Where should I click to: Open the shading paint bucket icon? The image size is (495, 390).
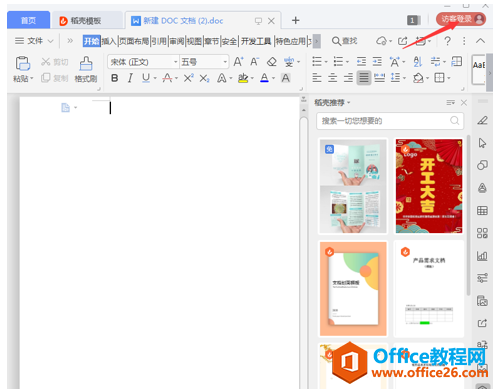(418, 78)
